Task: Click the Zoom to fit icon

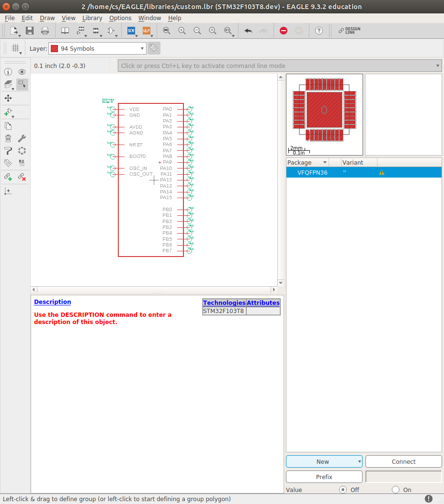Action: 166,31
